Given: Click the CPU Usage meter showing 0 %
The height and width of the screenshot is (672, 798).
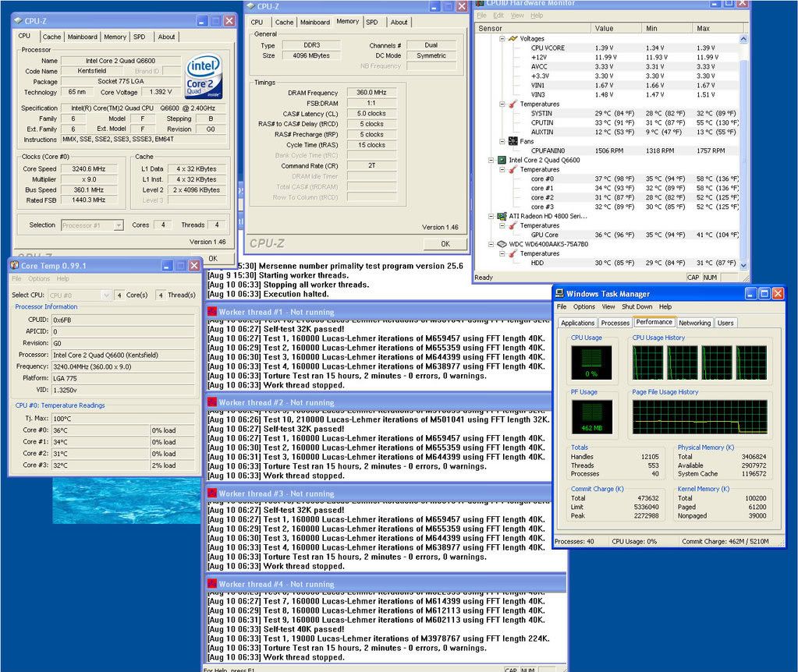Looking at the screenshot, I should (x=591, y=363).
